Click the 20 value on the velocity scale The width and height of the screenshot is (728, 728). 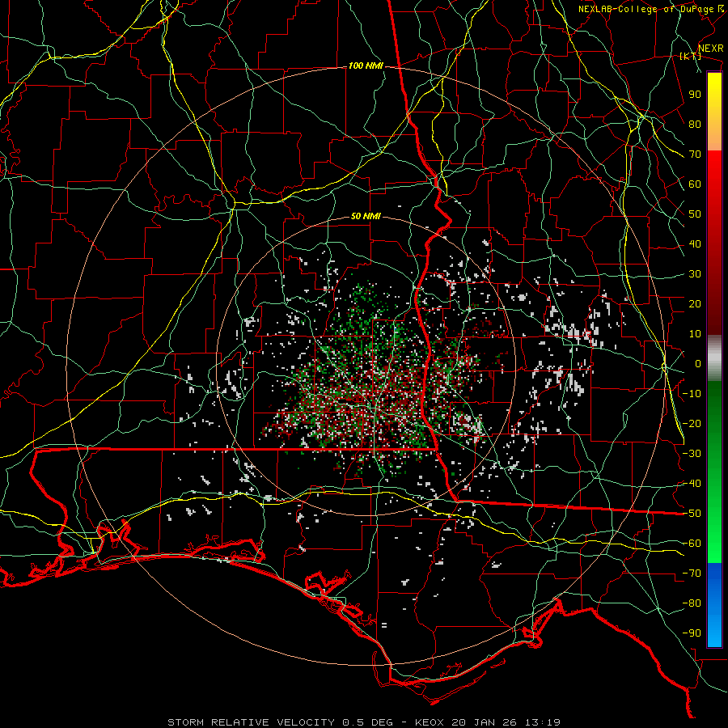(695, 304)
